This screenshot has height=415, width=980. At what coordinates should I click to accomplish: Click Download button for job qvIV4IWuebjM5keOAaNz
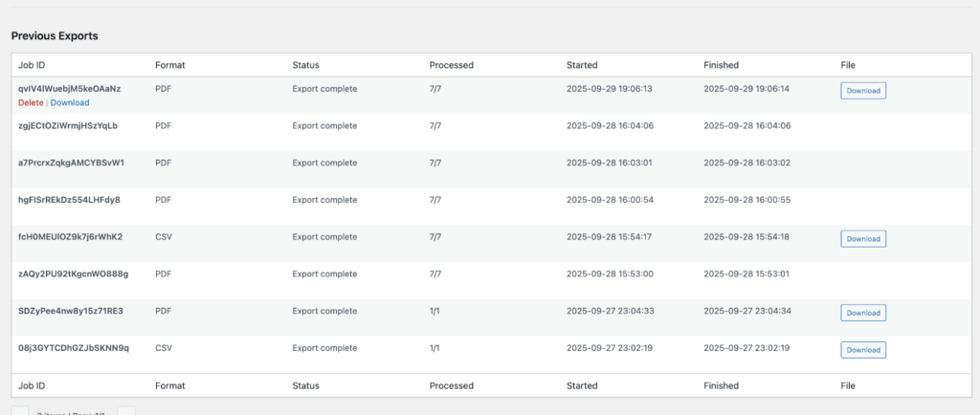[x=863, y=91]
